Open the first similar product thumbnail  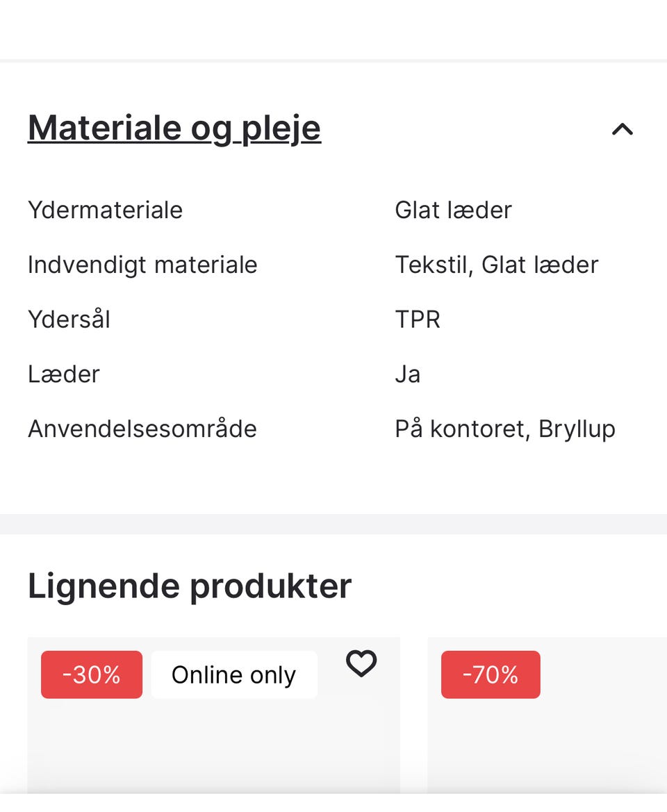point(213,747)
